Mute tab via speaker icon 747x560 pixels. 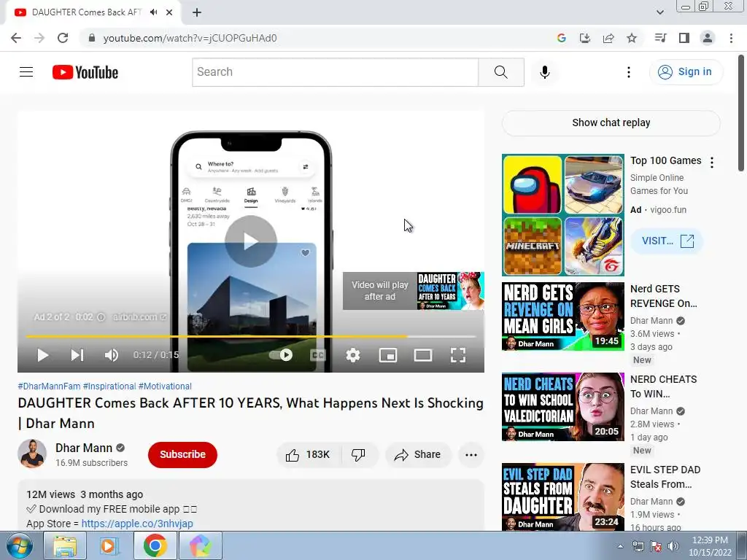pyautogui.click(x=153, y=12)
